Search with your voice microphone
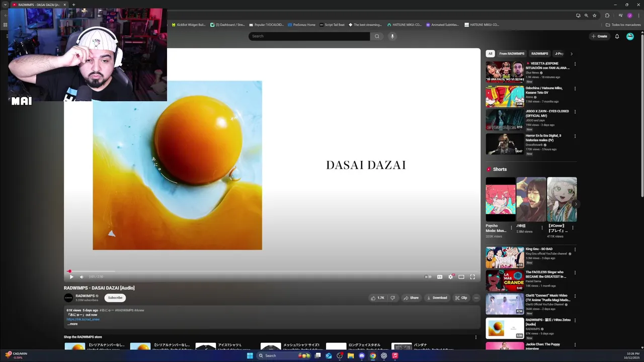Image resolution: width=644 pixels, height=362 pixels. (392, 36)
